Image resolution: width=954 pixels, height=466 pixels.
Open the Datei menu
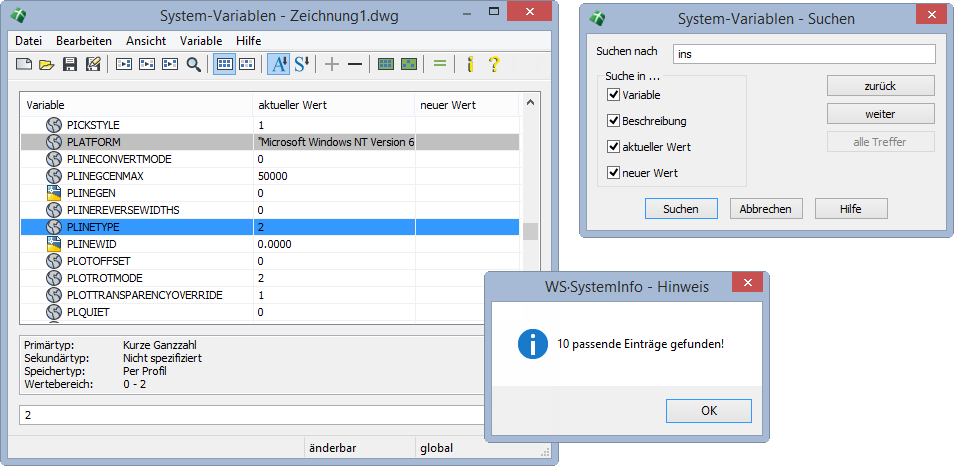click(28, 41)
